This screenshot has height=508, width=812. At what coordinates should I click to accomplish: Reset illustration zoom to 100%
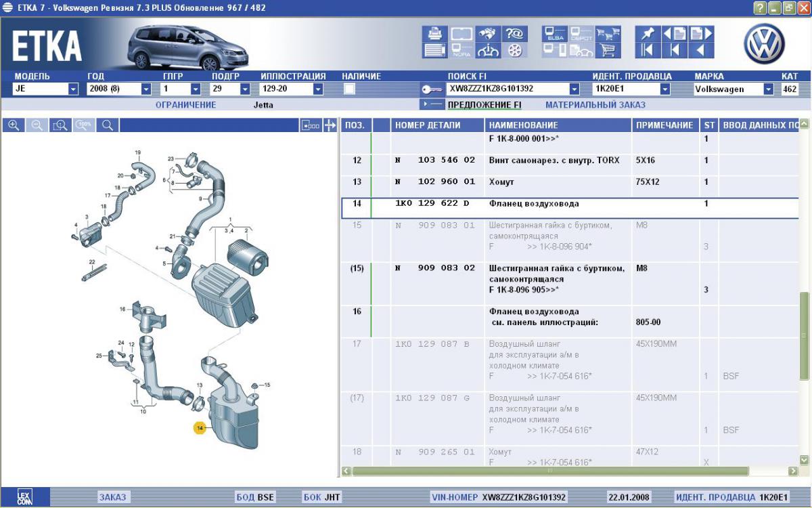click(84, 125)
